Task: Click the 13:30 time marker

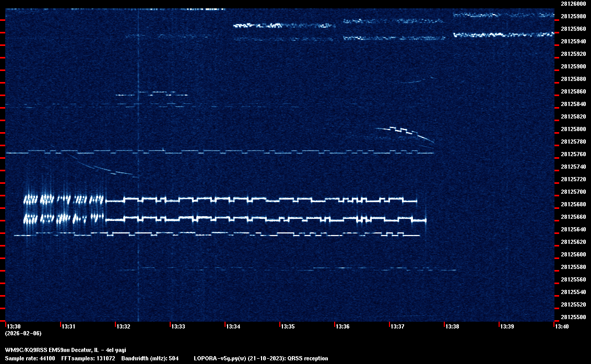Action: pyautogui.click(x=13, y=326)
